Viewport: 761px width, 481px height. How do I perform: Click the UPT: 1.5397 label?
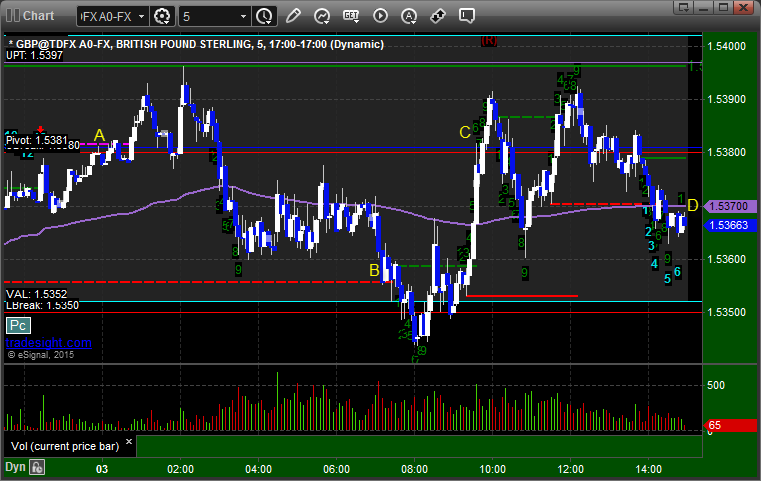pos(34,55)
